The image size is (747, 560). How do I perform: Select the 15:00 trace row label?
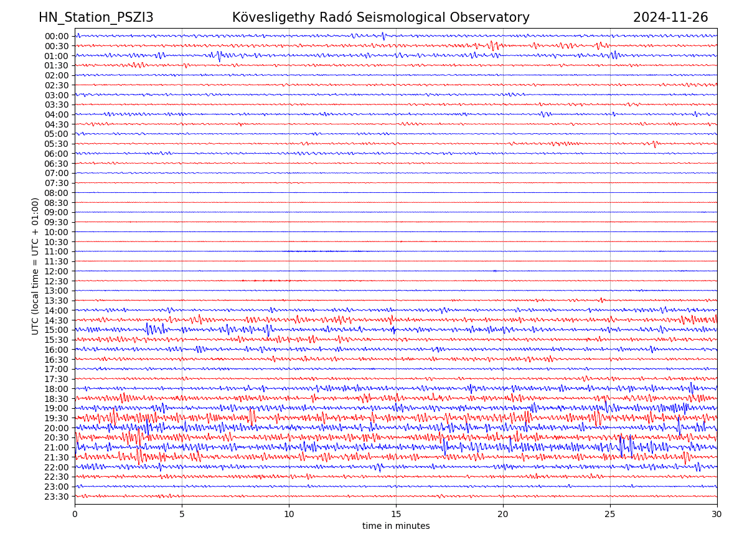(x=57, y=330)
